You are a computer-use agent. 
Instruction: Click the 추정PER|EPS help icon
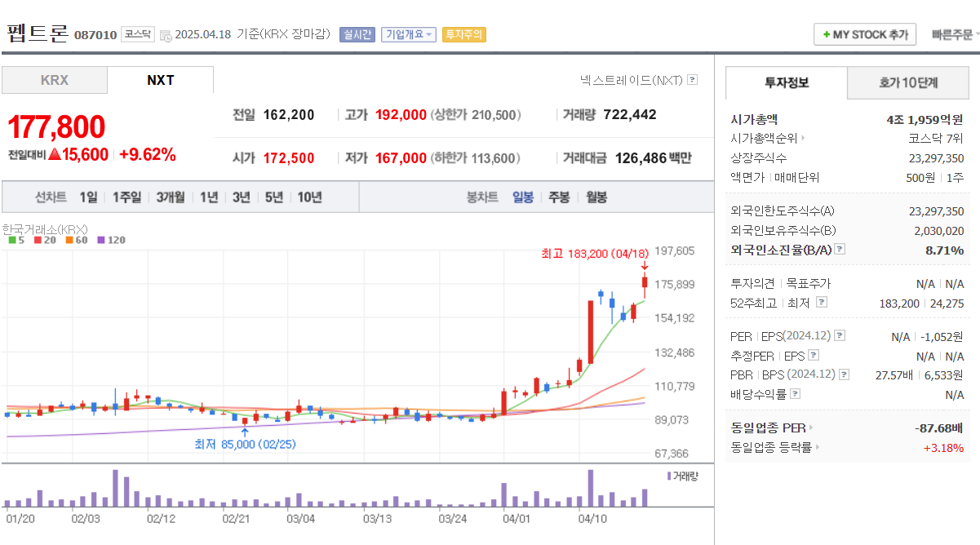812,354
